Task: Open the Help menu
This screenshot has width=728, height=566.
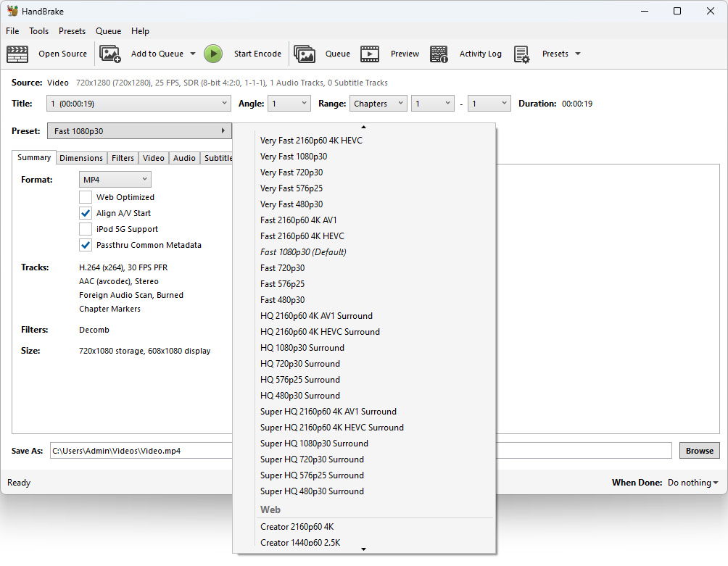Action: [x=140, y=31]
